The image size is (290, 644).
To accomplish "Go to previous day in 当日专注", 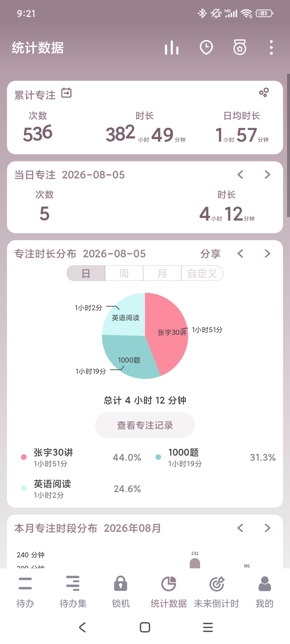I will pyautogui.click(x=240, y=175).
